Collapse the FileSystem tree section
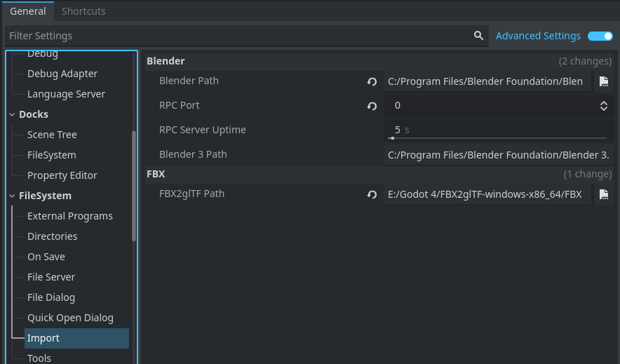The image size is (620, 364). click(x=12, y=196)
